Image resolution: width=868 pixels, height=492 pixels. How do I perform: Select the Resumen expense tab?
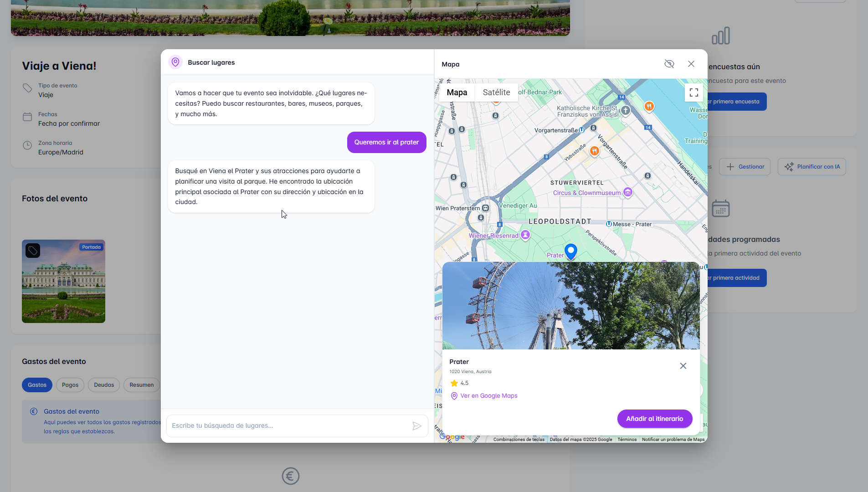142,385
